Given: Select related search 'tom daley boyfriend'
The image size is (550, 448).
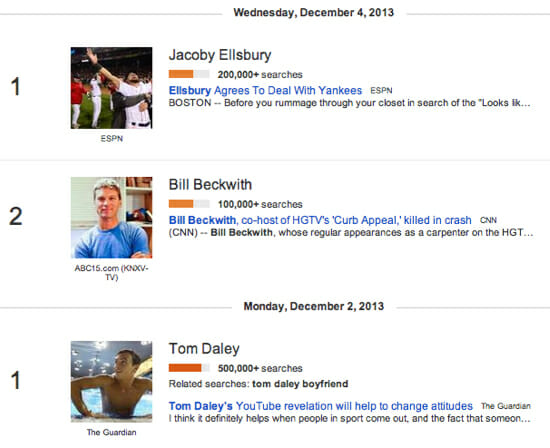Looking at the screenshot, I should pos(300,384).
